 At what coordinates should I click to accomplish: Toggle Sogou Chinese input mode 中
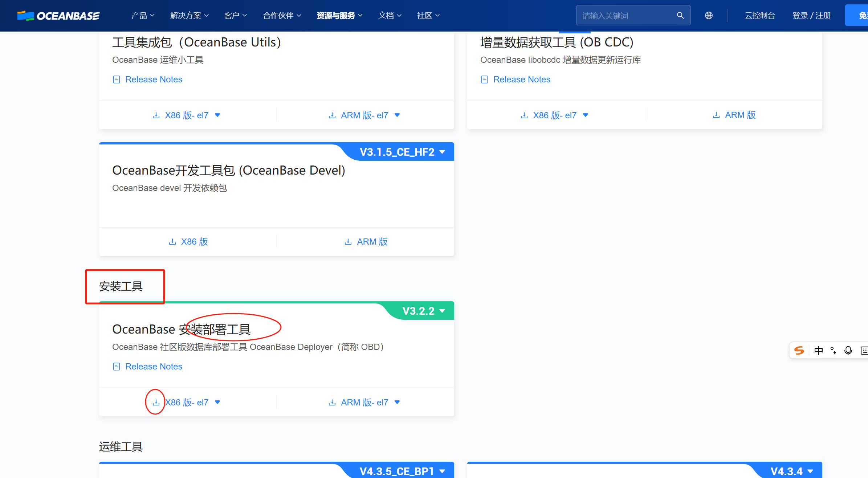pyautogui.click(x=819, y=350)
